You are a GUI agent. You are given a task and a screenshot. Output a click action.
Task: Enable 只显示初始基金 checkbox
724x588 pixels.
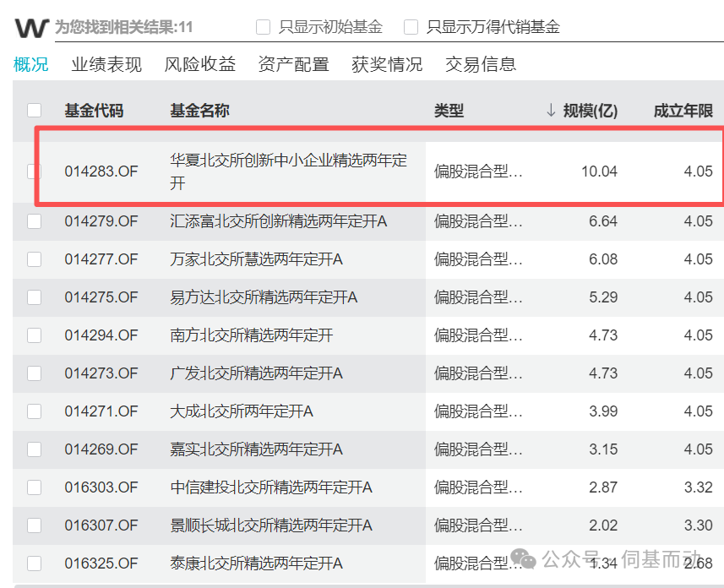[x=264, y=27]
